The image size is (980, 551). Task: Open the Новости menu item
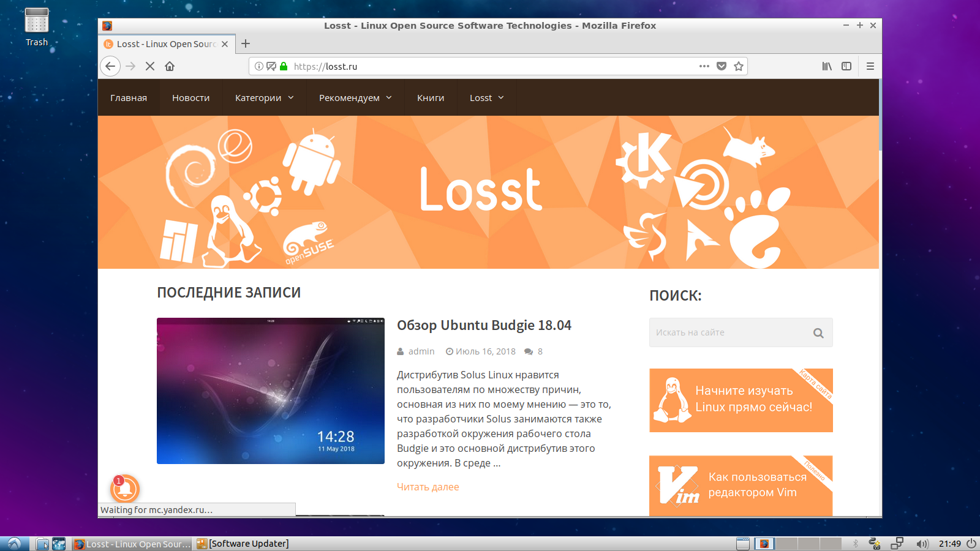pyautogui.click(x=190, y=98)
